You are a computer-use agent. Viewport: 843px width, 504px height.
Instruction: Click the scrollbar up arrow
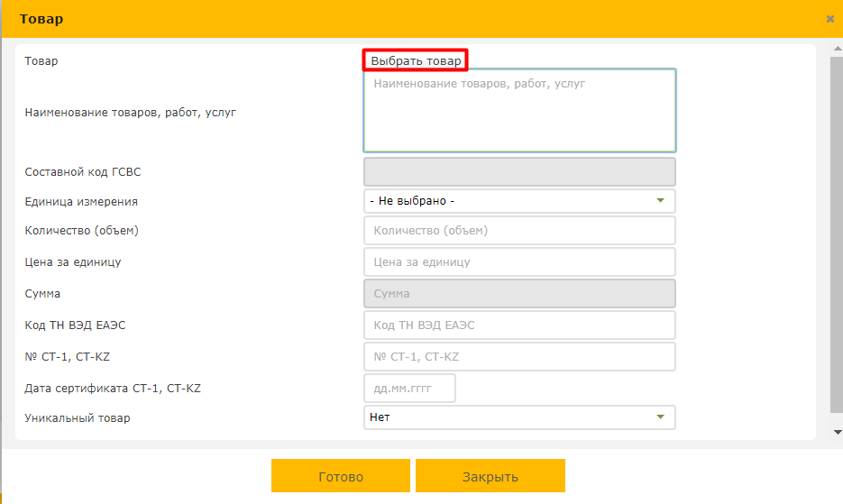tap(836, 46)
